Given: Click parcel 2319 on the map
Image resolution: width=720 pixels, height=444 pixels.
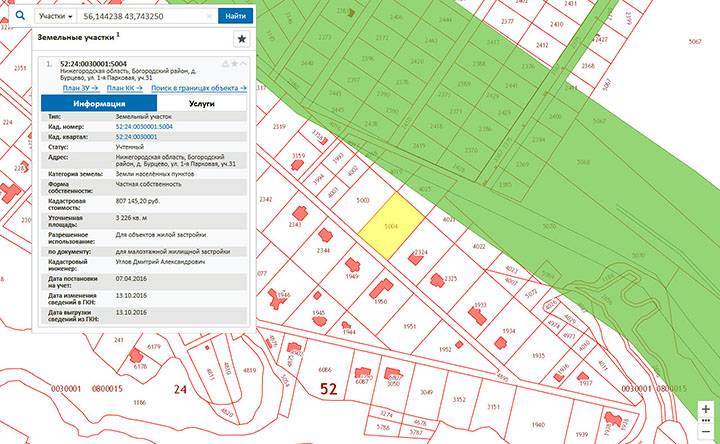Looking at the screenshot, I should click(279, 126).
